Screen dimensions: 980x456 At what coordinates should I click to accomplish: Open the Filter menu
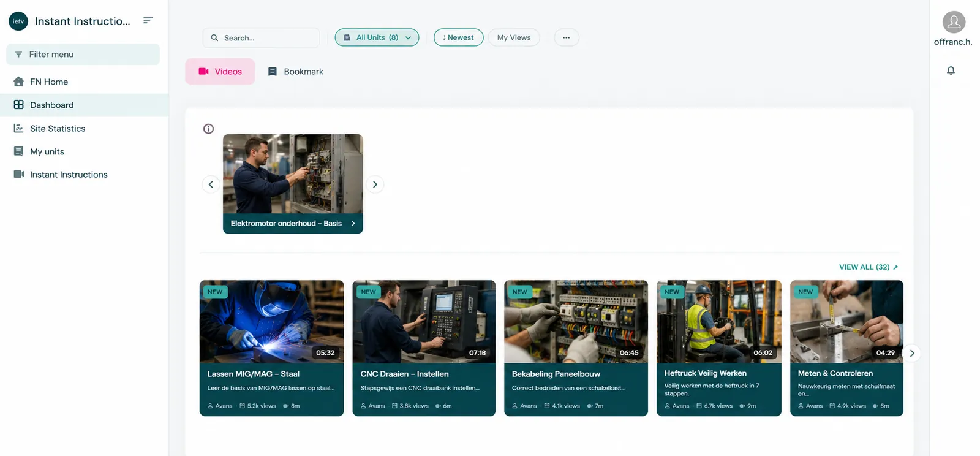click(x=83, y=54)
